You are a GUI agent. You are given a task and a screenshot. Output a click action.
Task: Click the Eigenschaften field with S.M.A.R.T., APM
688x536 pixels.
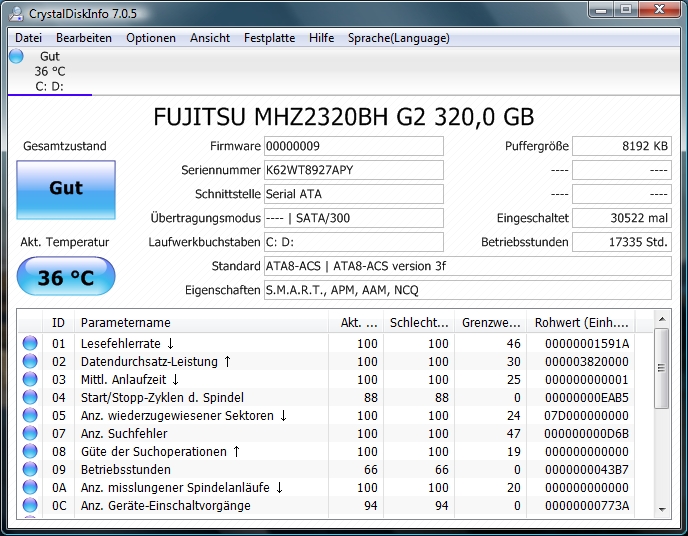468,290
